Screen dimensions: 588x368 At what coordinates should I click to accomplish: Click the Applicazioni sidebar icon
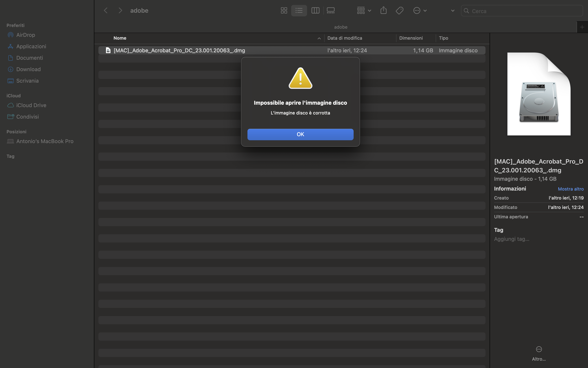pos(10,46)
